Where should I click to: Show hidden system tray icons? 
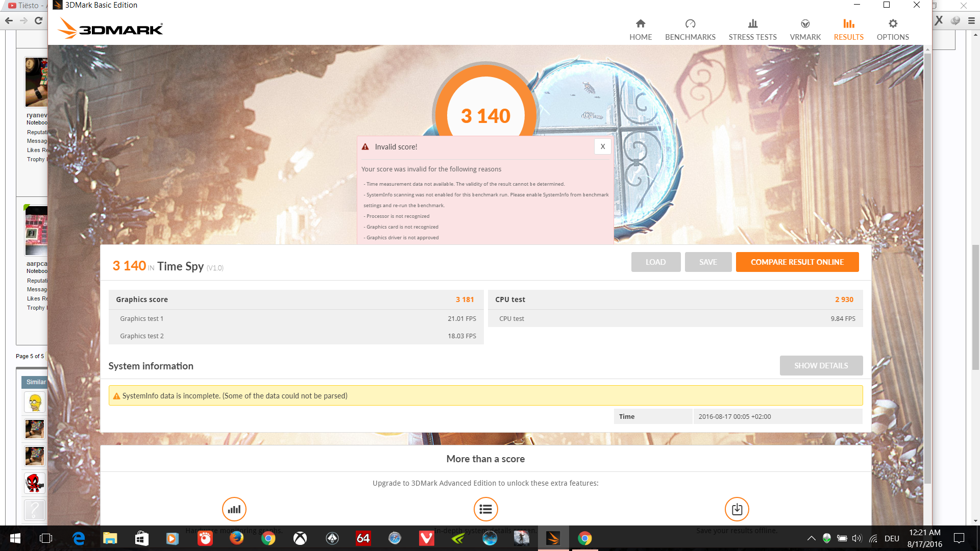pos(811,538)
